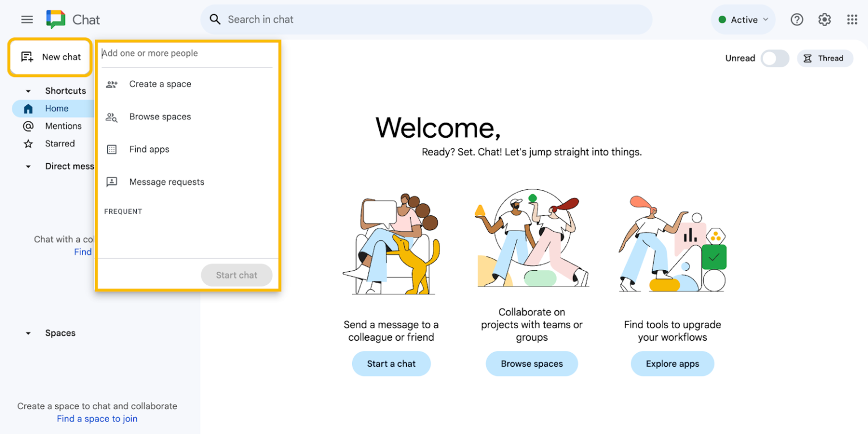Open the Mentions section in the sidebar
Viewport: 868px width, 434px height.
coord(63,125)
